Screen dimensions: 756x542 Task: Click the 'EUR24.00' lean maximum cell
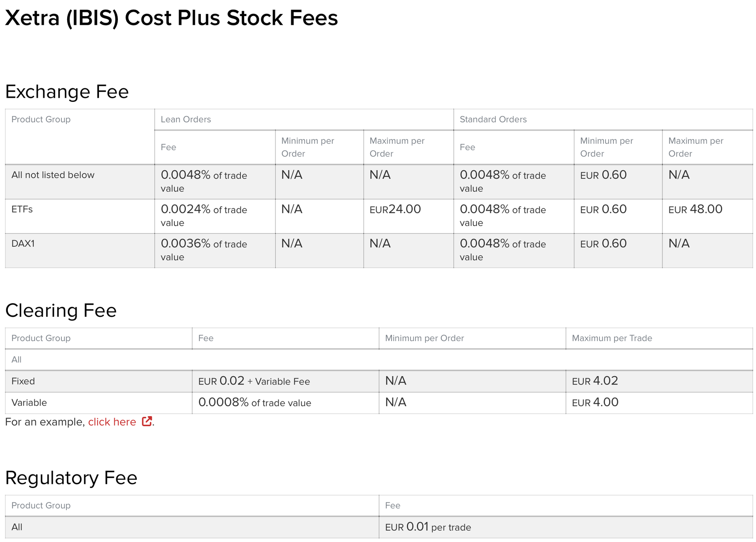click(395, 210)
